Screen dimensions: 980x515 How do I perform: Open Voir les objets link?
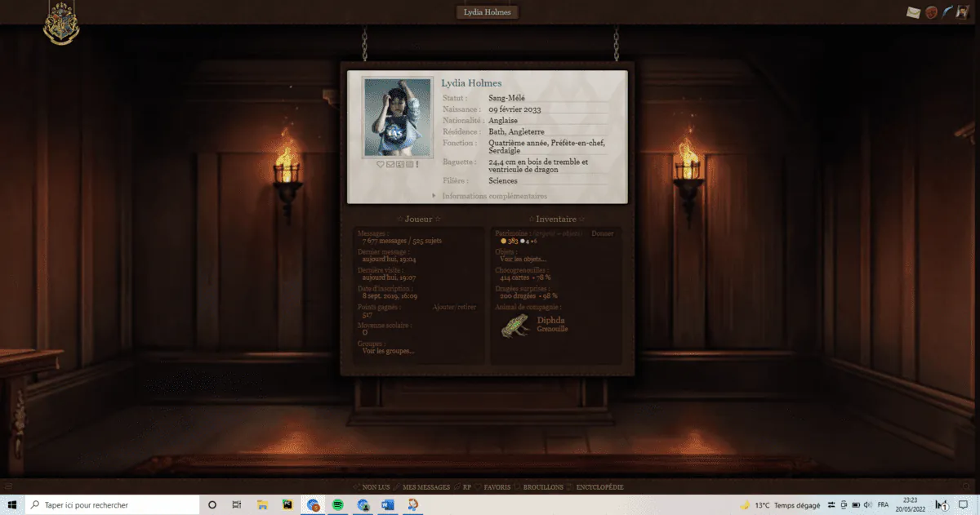523,259
